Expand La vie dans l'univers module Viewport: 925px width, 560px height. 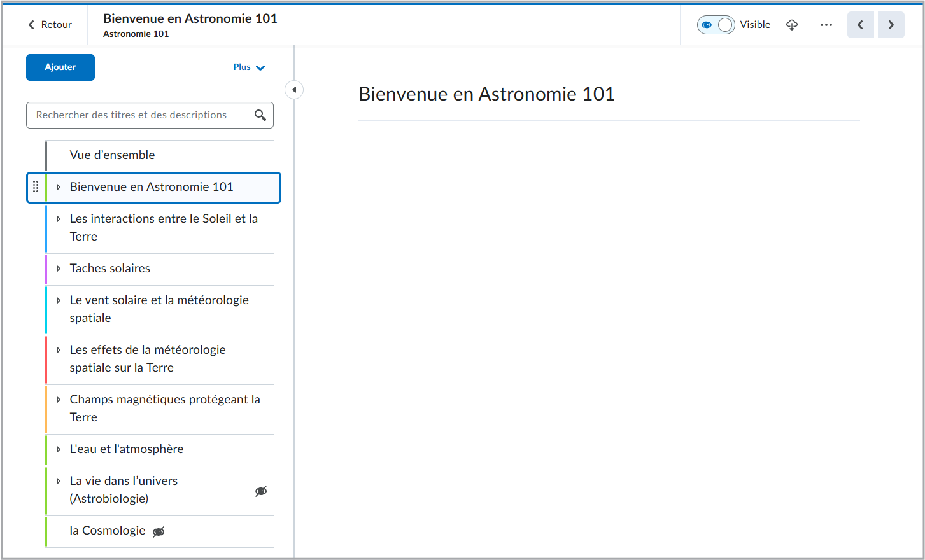pyautogui.click(x=59, y=481)
